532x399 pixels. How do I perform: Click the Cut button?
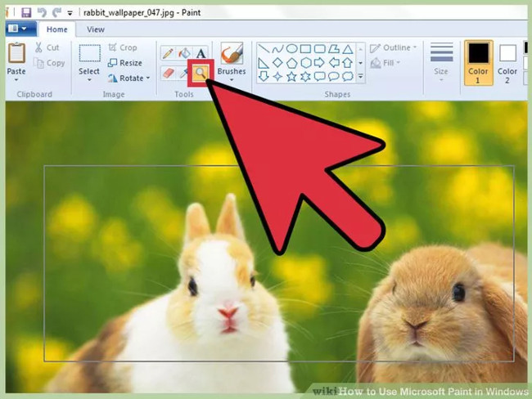(x=47, y=47)
